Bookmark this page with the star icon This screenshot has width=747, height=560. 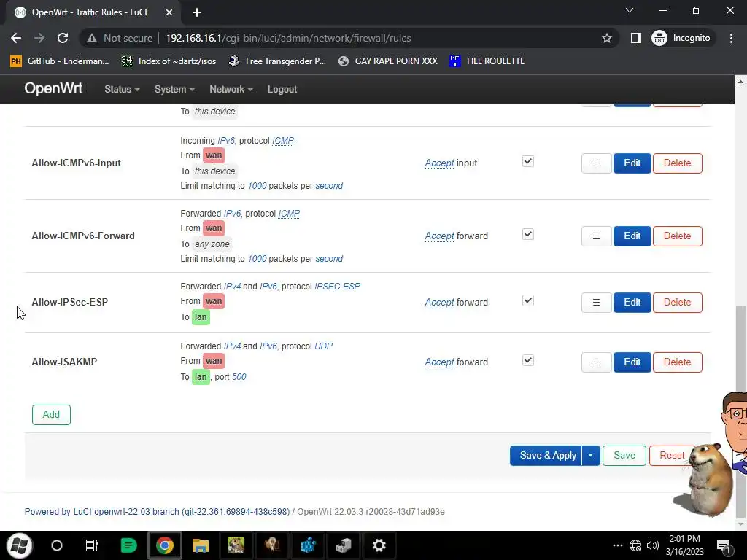606,38
